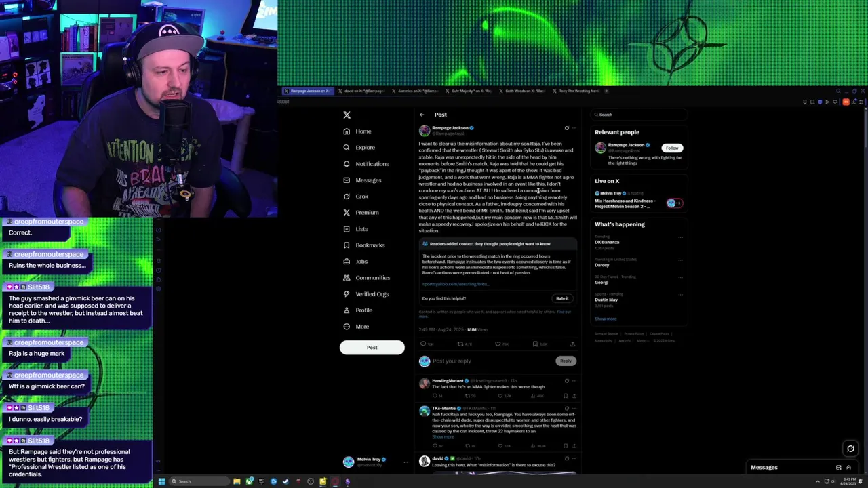Click the Windows Start button
The width and height of the screenshot is (868, 488).
[x=161, y=481]
